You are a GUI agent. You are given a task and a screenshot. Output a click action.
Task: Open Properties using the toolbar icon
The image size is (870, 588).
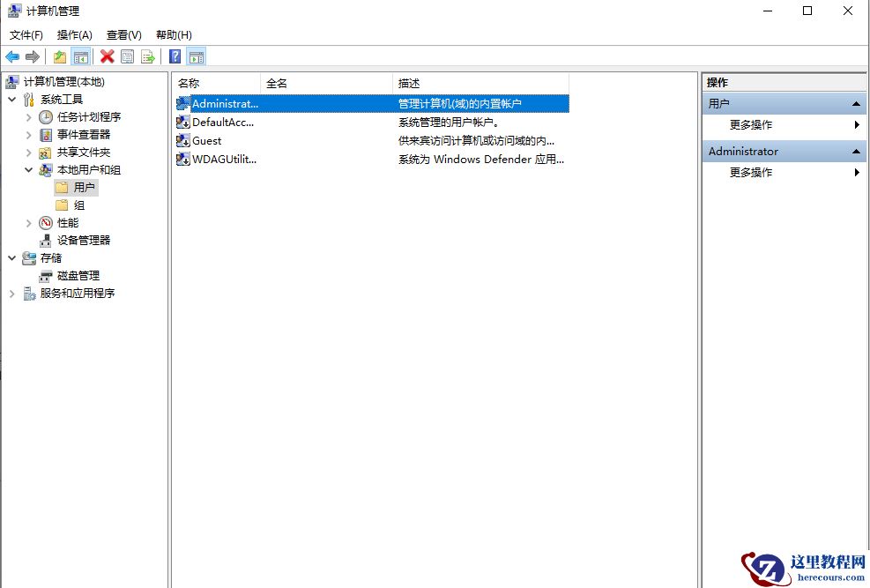coord(128,56)
